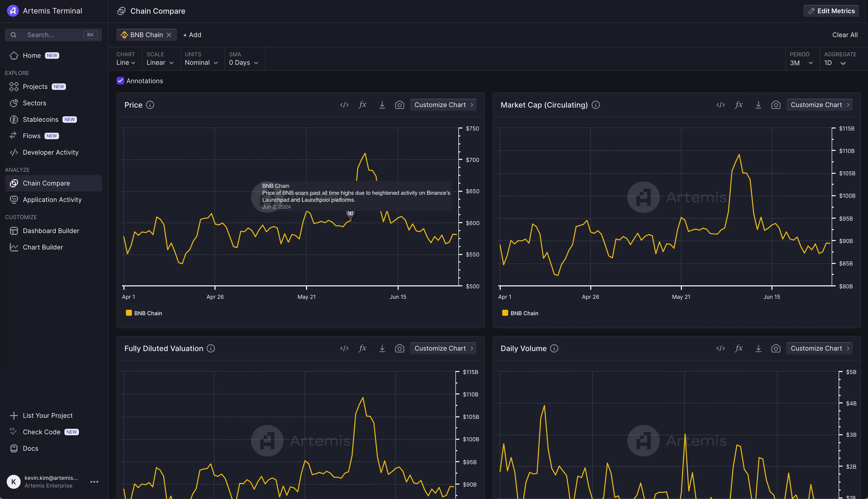Open Chart Builder
Image resolution: width=868 pixels, height=499 pixels.
click(x=54, y=248)
